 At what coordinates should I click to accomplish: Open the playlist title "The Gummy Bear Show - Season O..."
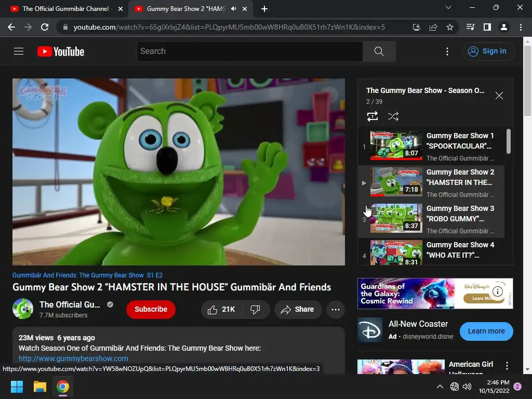[x=425, y=90]
